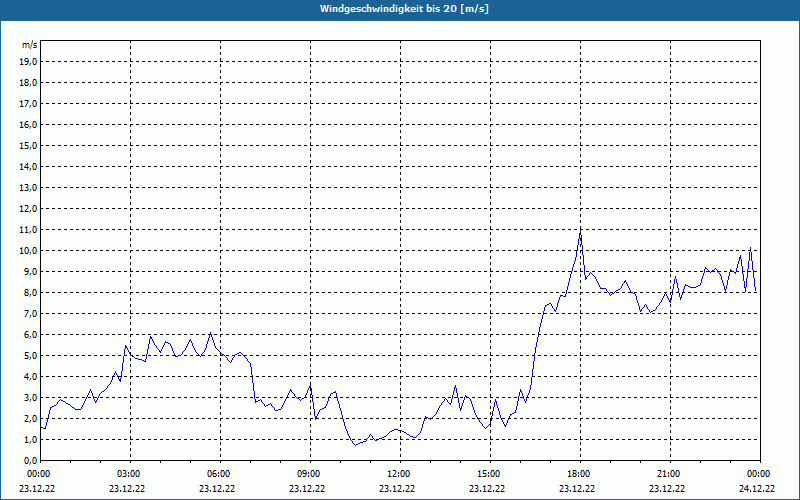Image resolution: width=800 pixels, height=500 pixels.
Task: Click the x-axis time label "21:00"
Action: click(x=667, y=474)
